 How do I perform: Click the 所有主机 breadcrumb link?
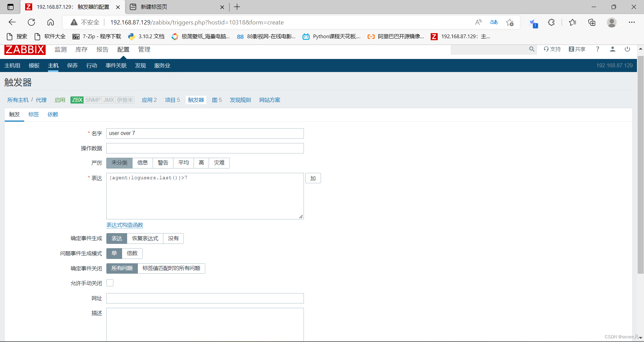click(18, 100)
